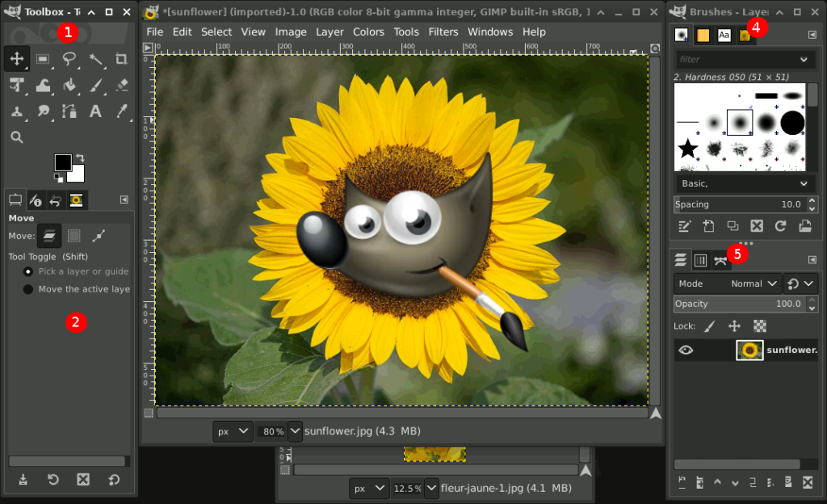827x504 pixels.
Task: Open px unit dropdown in fleur-jaune window
Action: [369, 488]
